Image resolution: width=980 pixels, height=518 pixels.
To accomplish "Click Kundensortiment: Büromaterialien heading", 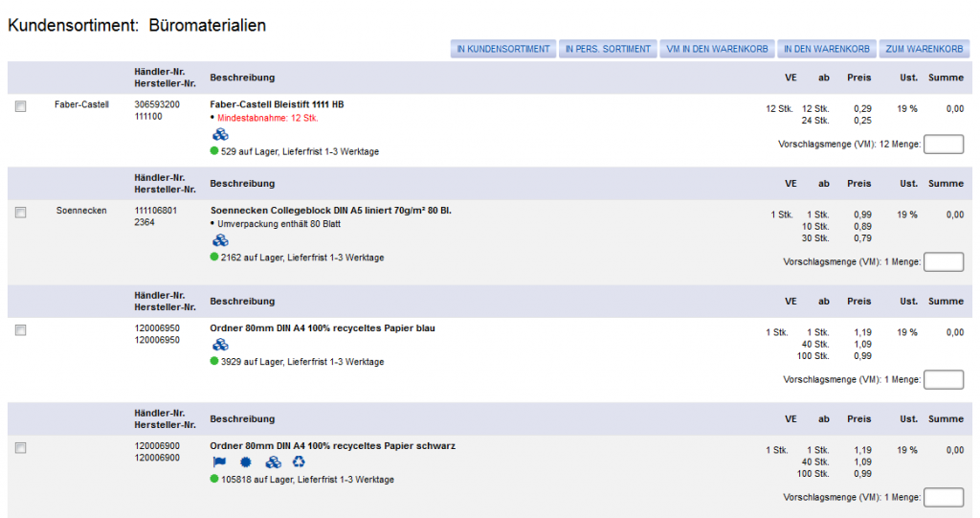I will 137,25.
